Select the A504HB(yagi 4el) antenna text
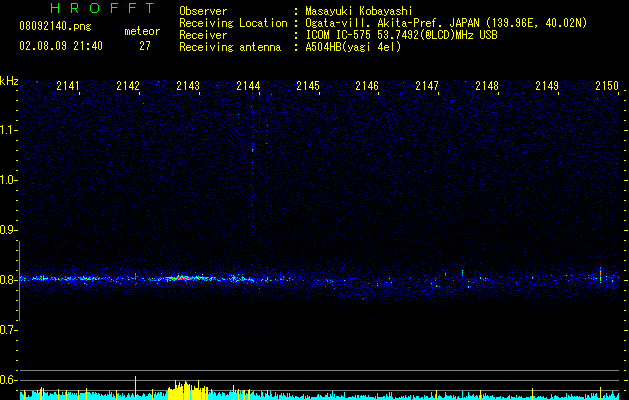 coord(353,47)
